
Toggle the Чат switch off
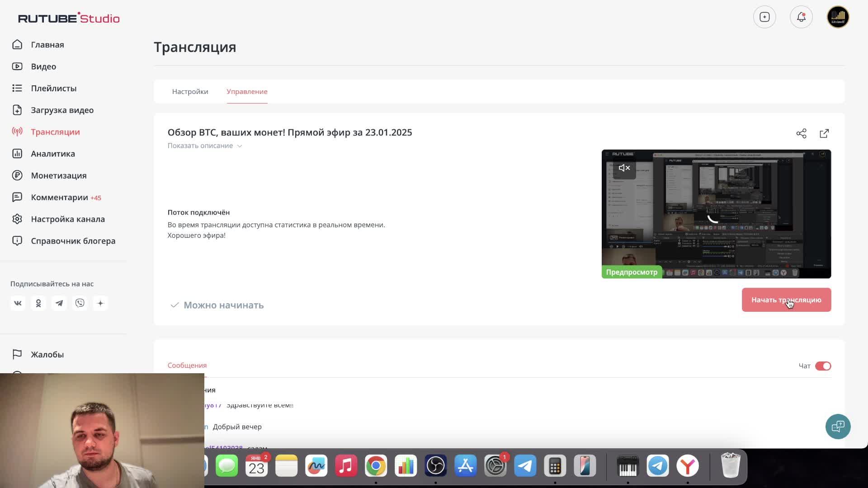pyautogui.click(x=823, y=366)
